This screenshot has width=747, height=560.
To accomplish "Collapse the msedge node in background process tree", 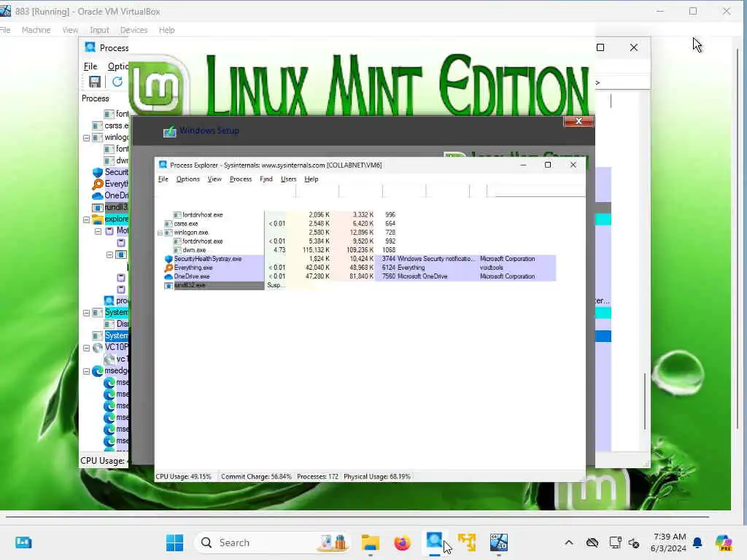I will click(86, 371).
